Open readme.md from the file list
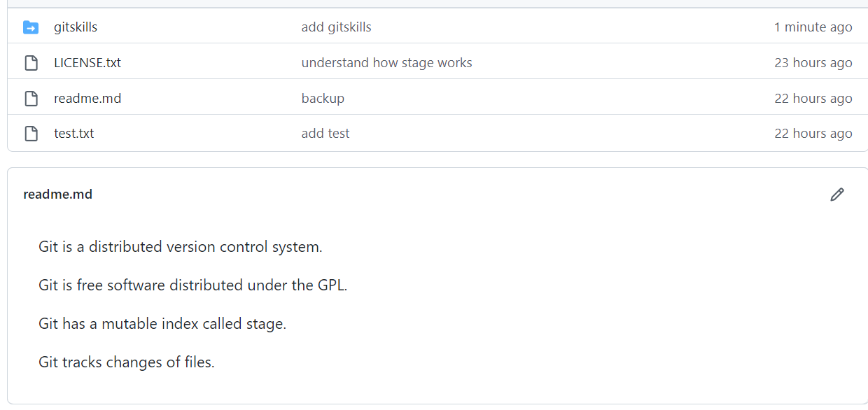868x410 pixels. pyautogui.click(x=87, y=99)
